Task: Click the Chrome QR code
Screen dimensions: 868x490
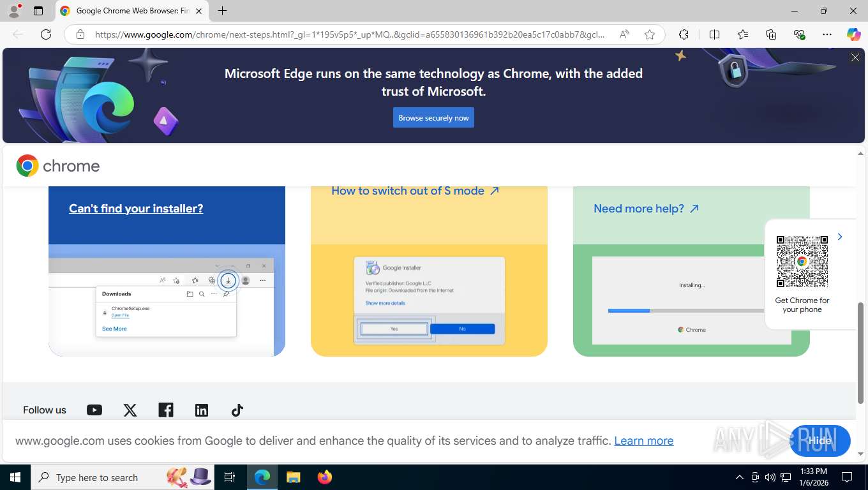Action: [x=802, y=262]
